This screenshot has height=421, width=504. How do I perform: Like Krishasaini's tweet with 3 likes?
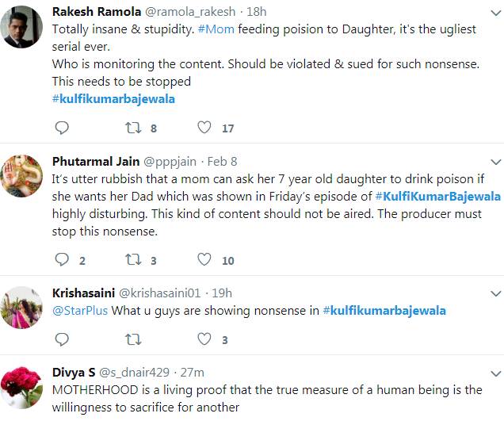pos(204,339)
